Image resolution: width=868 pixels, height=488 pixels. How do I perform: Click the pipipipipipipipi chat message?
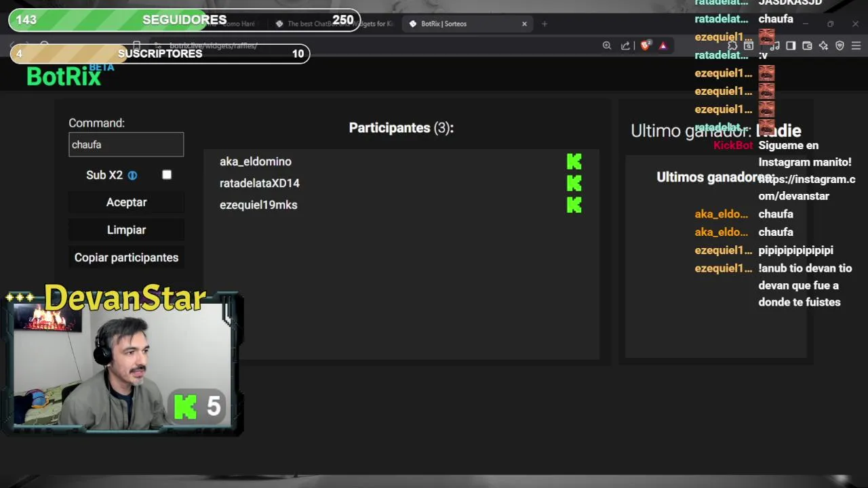coord(795,250)
